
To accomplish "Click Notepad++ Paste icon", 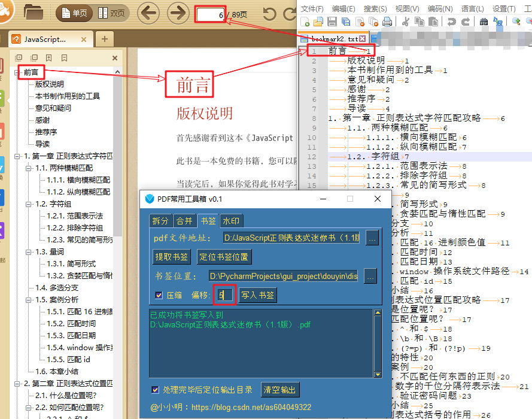I will coord(433,22).
